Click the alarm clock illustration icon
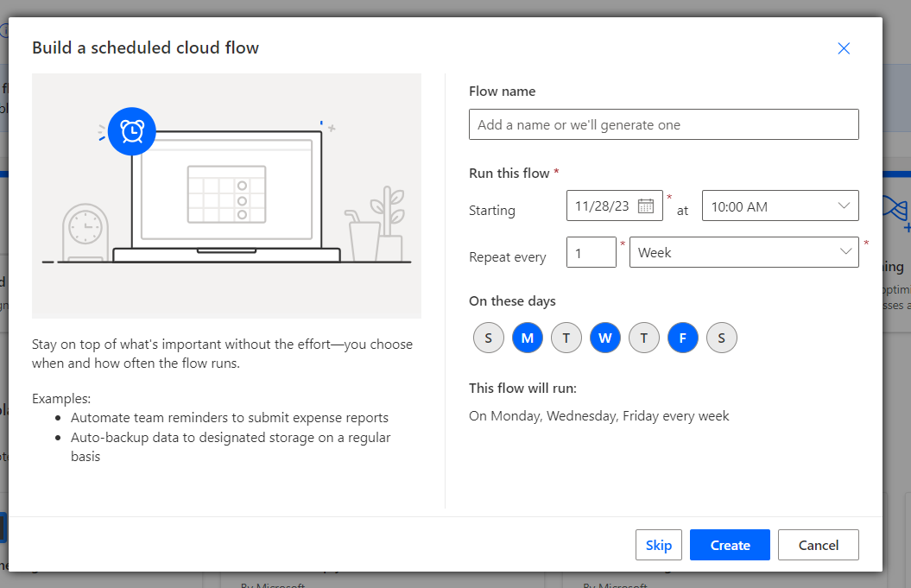911x588 pixels. point(132,131)
